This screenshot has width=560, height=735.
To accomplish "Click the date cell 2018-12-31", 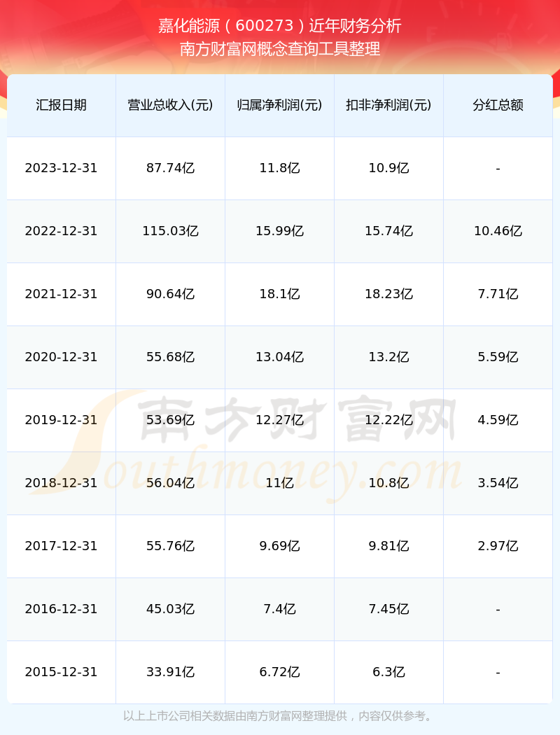I will coord(62,483).
